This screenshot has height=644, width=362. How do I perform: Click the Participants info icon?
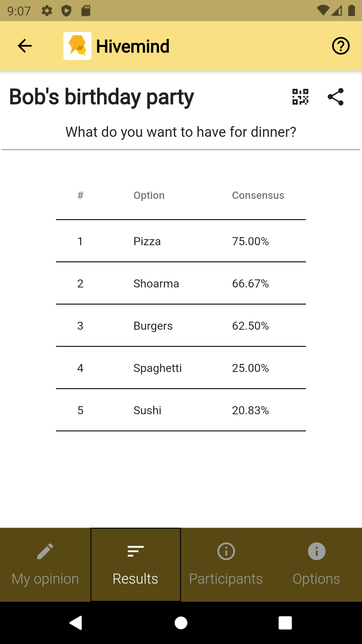pos(226,551)
